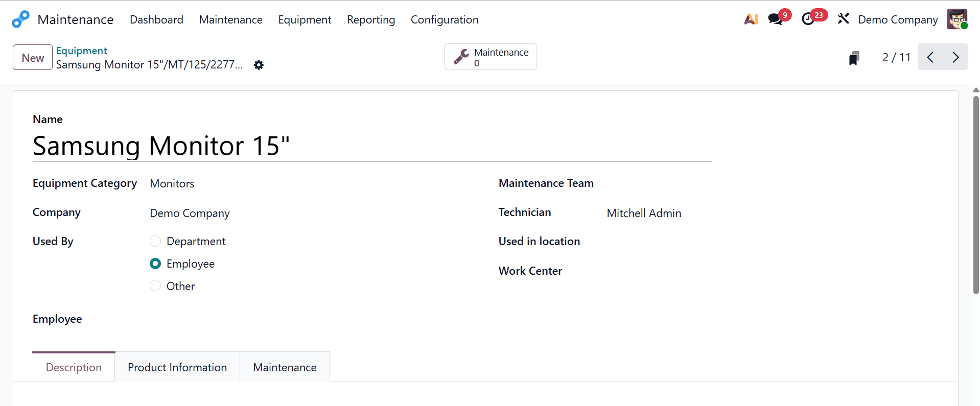Select the Department radio button
Viewport: 980px width, 406px height.
(x=155, y=241)
